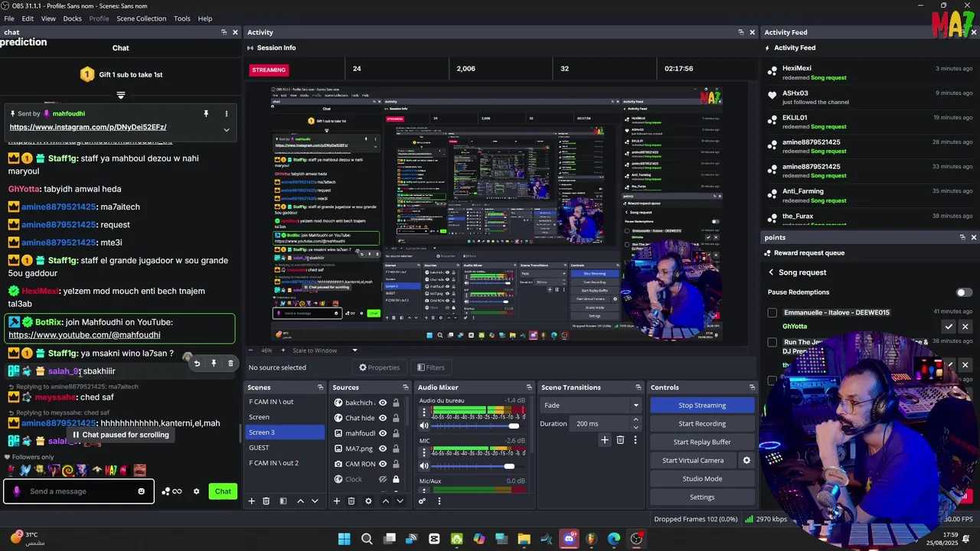Toggle Pause Redemptions switch

coord(964,292)
